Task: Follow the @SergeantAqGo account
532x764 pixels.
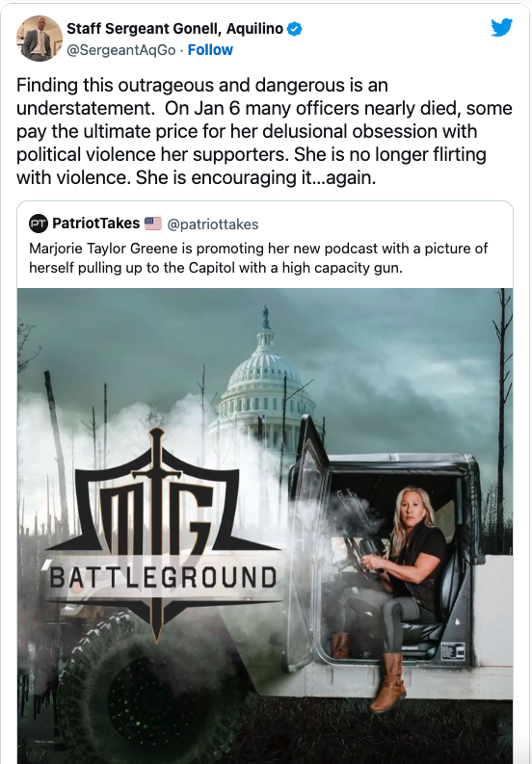Action: (x=210, y=50)
